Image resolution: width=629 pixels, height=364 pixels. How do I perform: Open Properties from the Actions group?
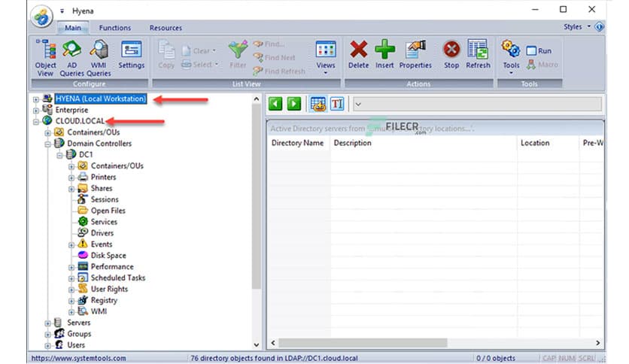coord(415,54)
